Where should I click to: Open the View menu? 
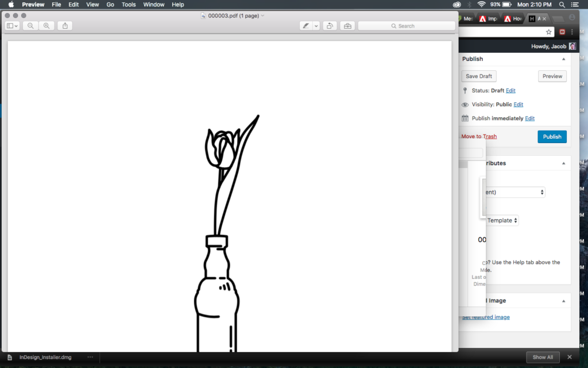(92, 5)
